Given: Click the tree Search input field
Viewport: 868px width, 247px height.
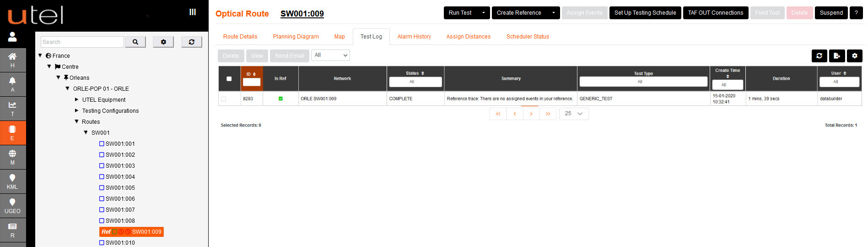Looking at the screenshot, I should point(82,42).
